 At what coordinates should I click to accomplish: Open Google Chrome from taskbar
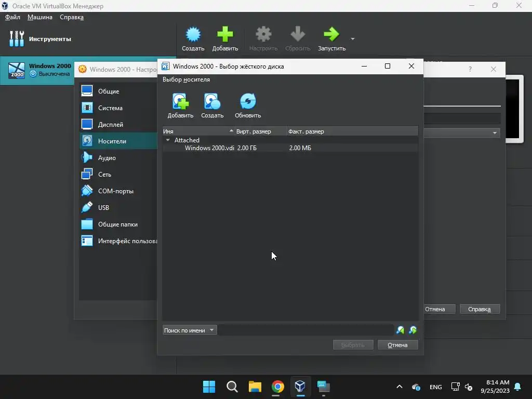pyautogui.click(x=277, y=387)
